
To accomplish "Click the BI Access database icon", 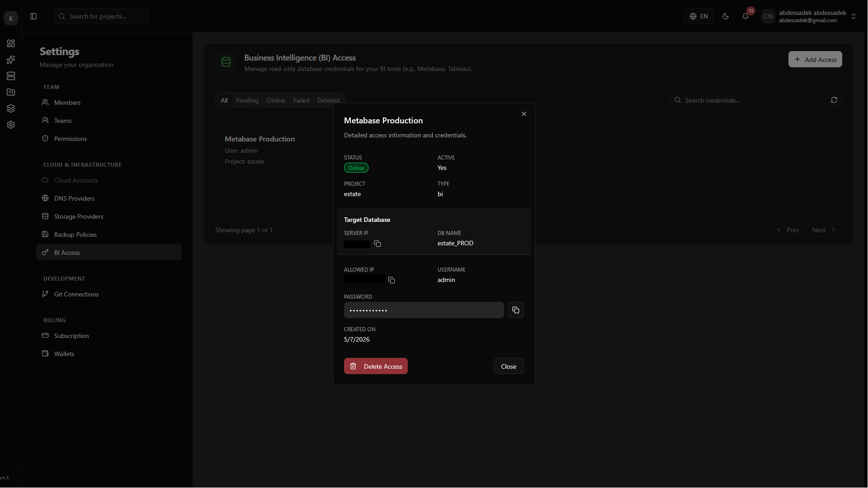I will 226,62.
